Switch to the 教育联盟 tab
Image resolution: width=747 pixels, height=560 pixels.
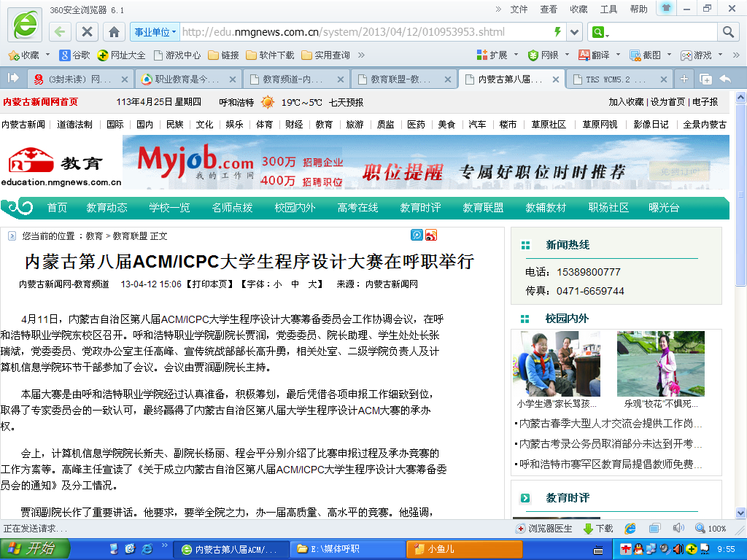pos(403,79)
